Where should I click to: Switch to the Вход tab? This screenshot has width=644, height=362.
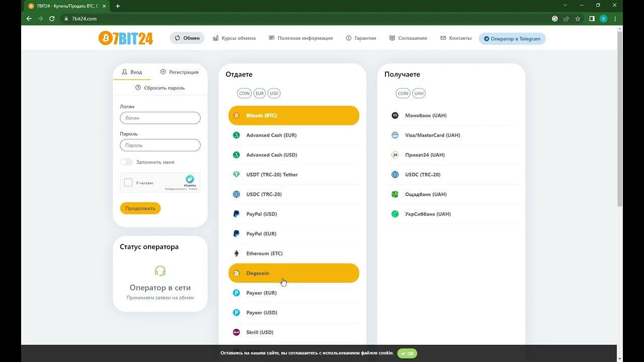pos(132,72)
